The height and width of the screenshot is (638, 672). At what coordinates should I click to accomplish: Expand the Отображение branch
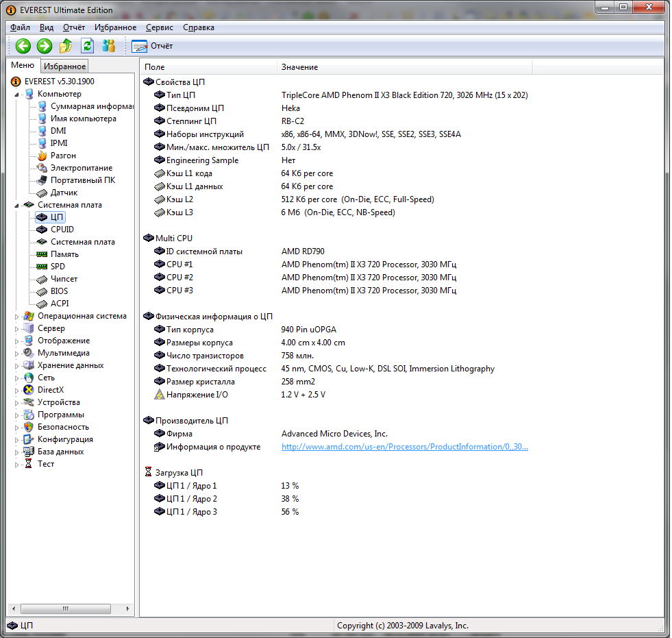(16, 341)
